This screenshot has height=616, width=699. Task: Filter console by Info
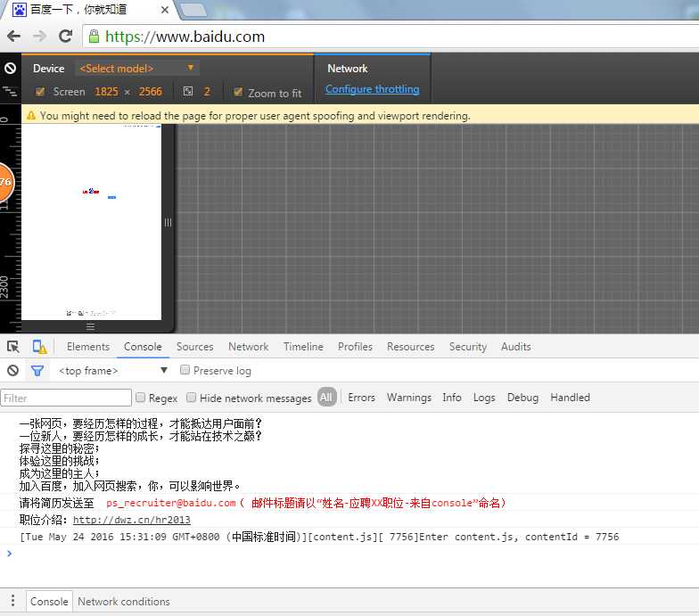pos(451,398)
